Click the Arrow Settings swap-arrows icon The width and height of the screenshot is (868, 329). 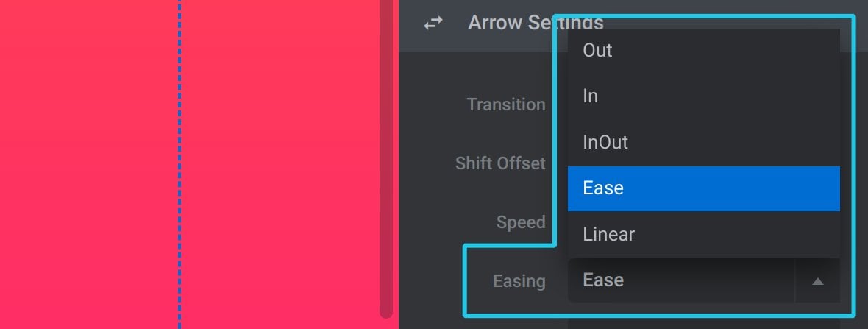(x=433, y=24)
